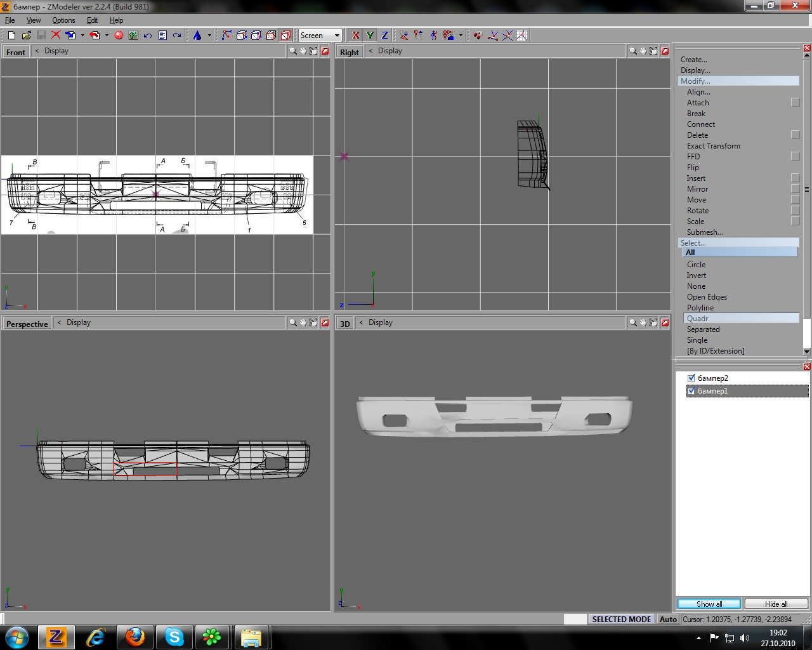Image resolution: width=812 pixels, height=650 pixels.
Task: Click the Undo arrow icon
Action: (x=148, y=36)
